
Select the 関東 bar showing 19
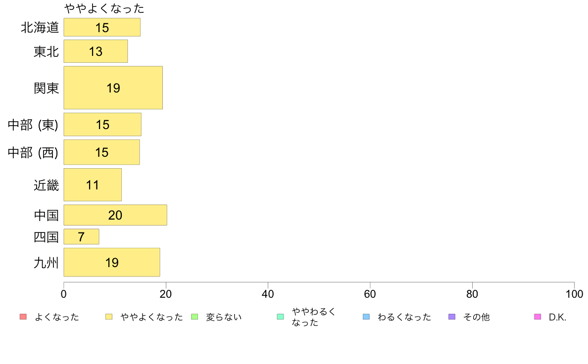coord(113,88)
